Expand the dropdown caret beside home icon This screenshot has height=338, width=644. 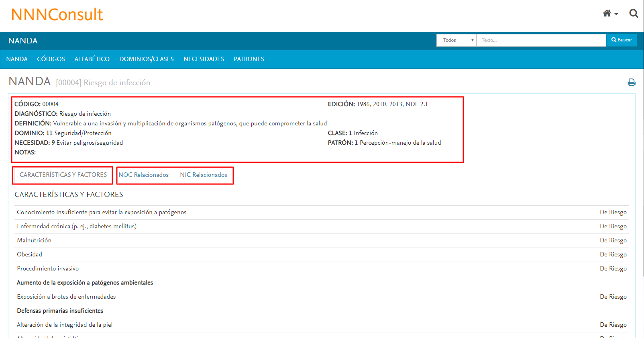coord(616,14)
